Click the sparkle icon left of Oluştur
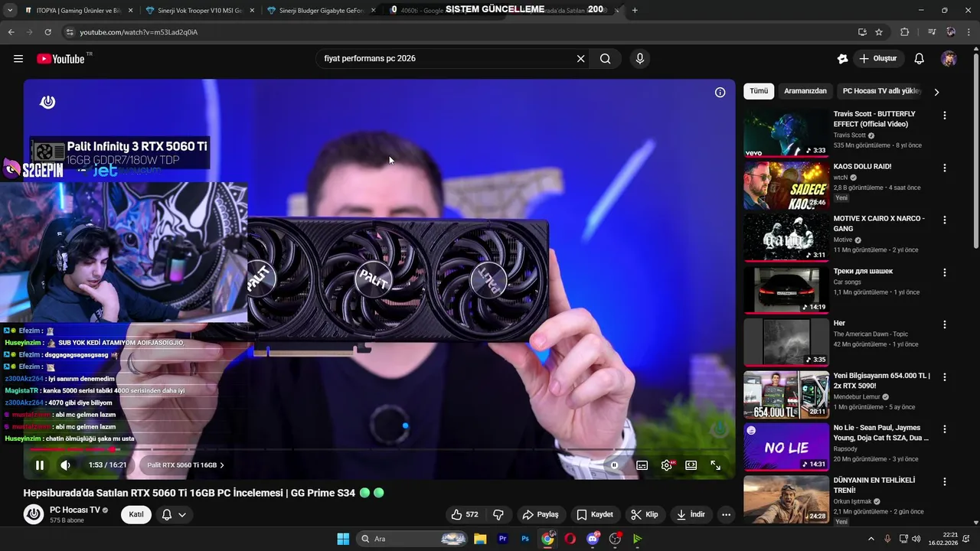980x551 pixels. pyautogui.click(x=843, y=59)
